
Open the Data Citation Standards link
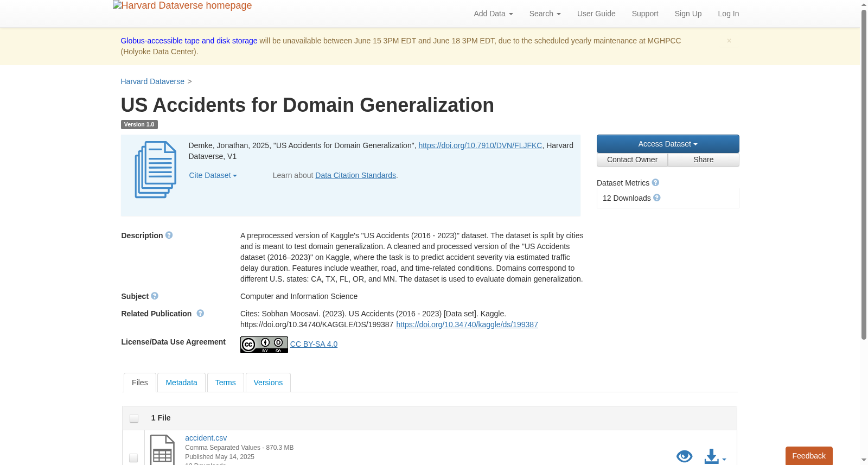355,175
